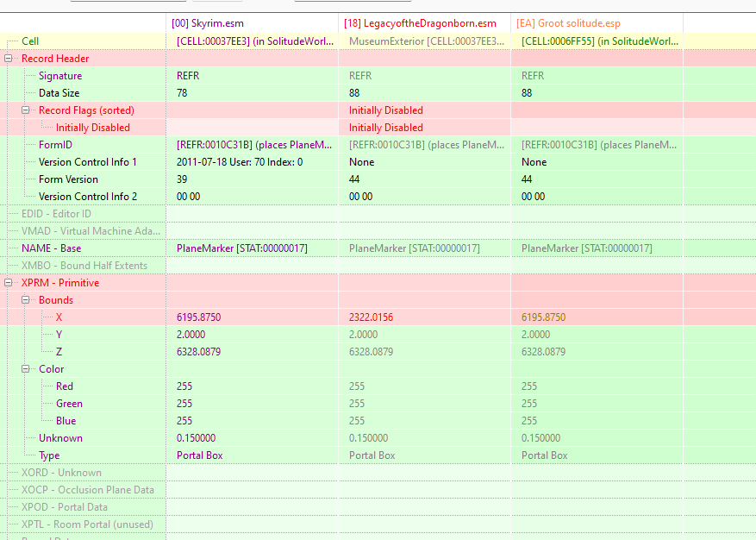Select the Type row label
Image resolution: width=756 pixels, height=540 pixels.
point(49,455)
